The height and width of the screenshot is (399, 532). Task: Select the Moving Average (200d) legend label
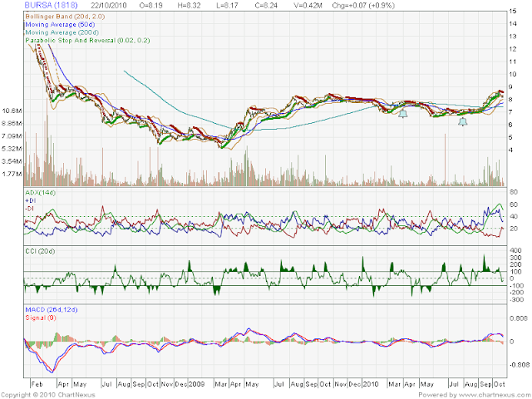62,32
